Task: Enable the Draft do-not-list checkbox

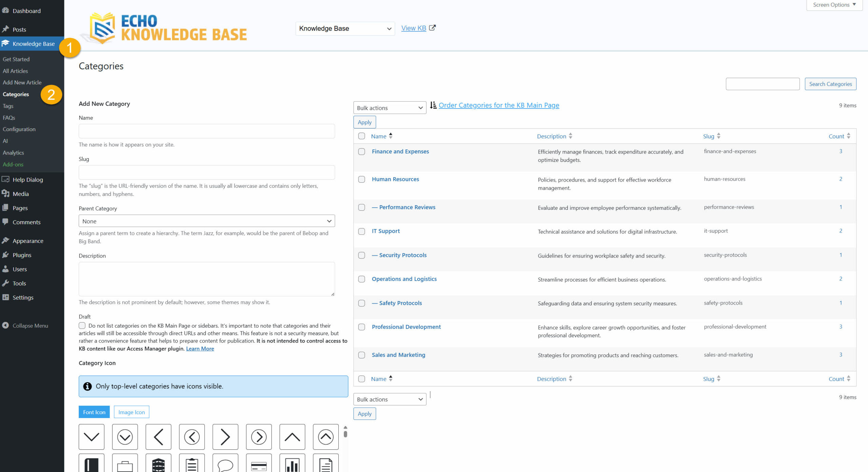Action: pyautogui.click(x=82, y=325)
